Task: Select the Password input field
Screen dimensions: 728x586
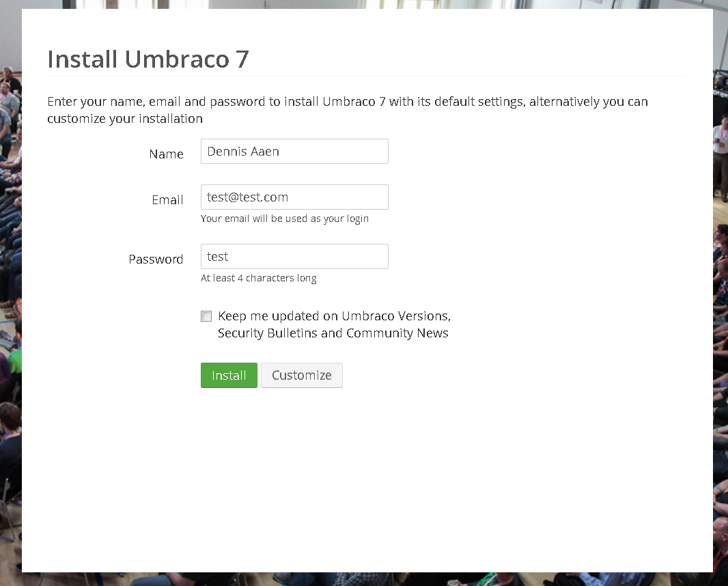Action: [294, 256]
